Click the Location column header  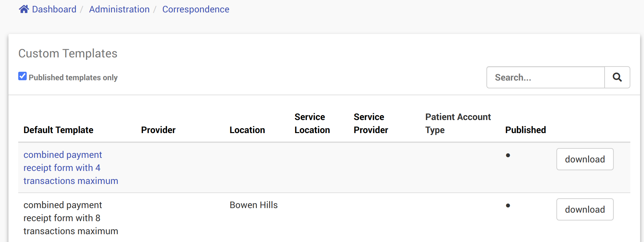point(247,130)
